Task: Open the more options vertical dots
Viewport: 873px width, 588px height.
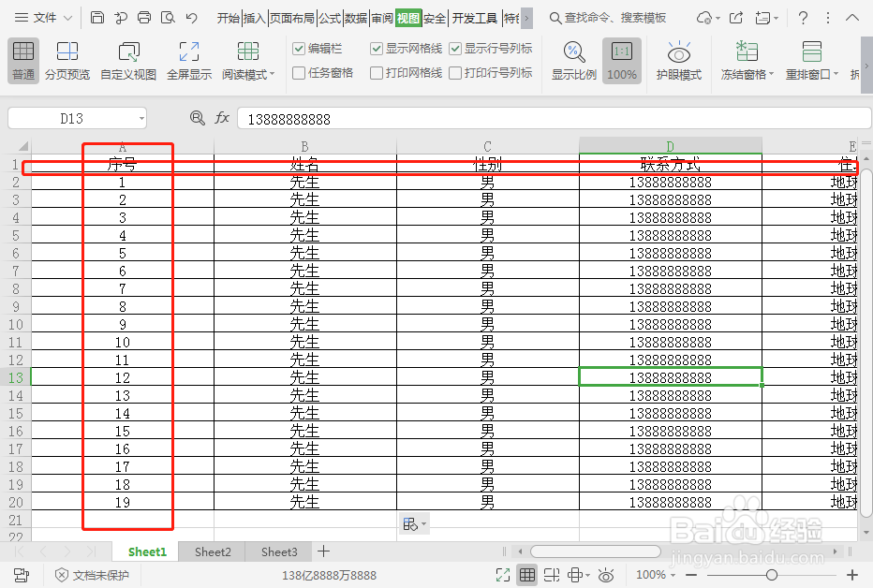Action: (828, 18)
